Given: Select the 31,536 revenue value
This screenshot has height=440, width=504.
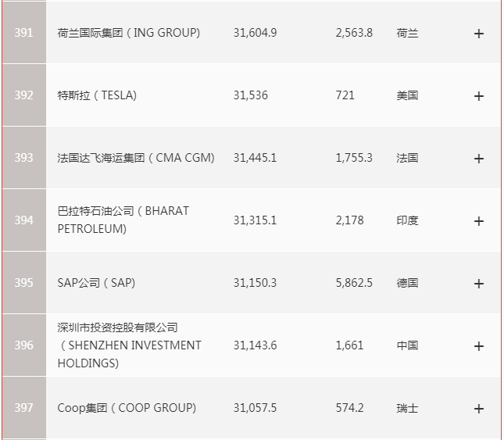Looking at the screenshot, I should click(250, 95).
